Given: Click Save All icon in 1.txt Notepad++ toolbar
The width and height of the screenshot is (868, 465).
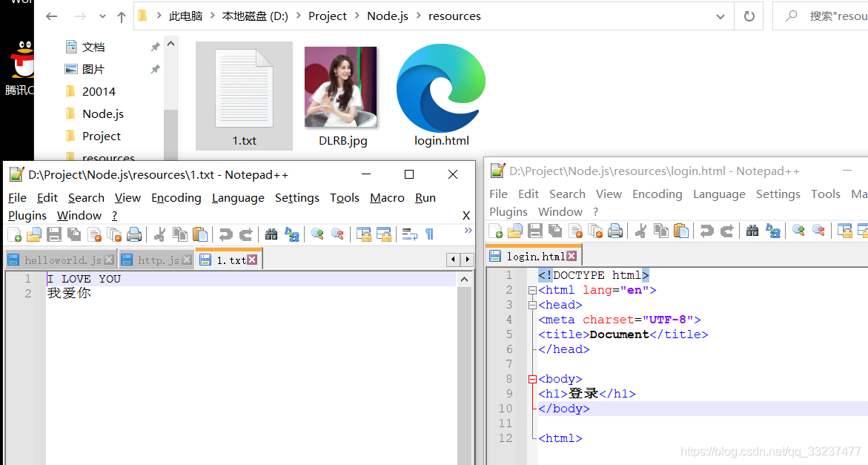Looking at the screenshot, I should pyautogui.click(x=73, y=234).
